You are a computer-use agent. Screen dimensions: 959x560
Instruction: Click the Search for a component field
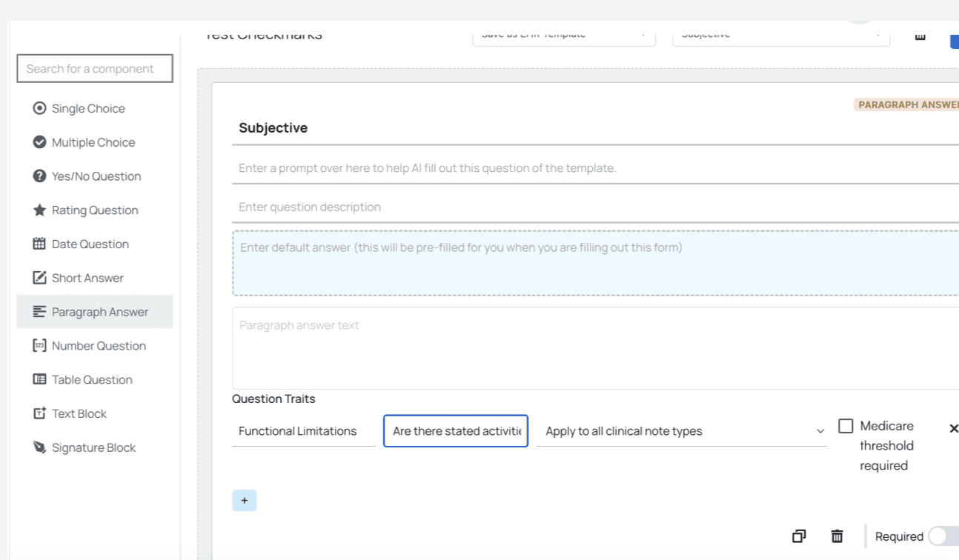[95, 69]
